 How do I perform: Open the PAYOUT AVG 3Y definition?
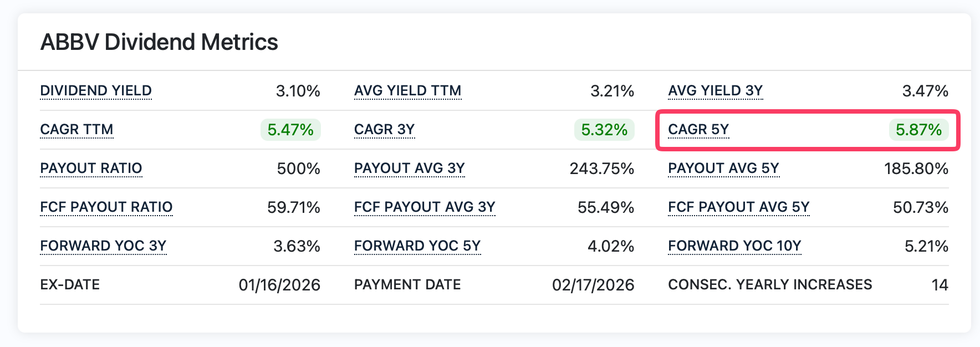point(410,167)
